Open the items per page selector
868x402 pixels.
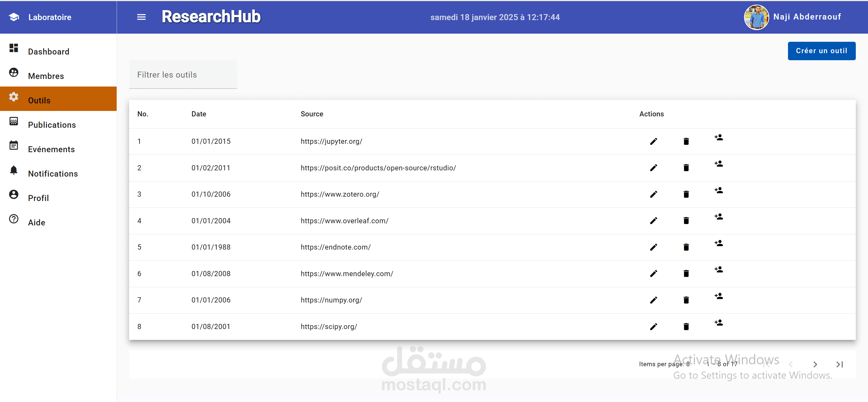(x=688, y=364)
